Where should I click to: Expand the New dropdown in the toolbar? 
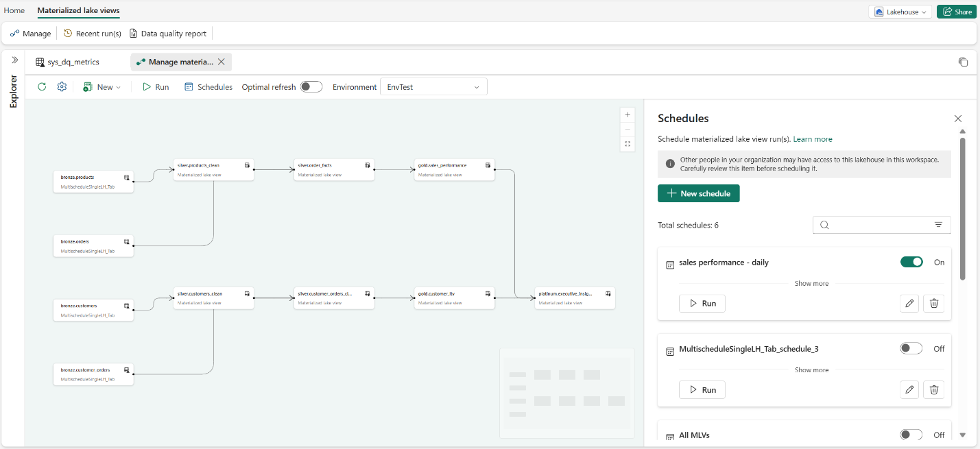[x=102, y=86]
